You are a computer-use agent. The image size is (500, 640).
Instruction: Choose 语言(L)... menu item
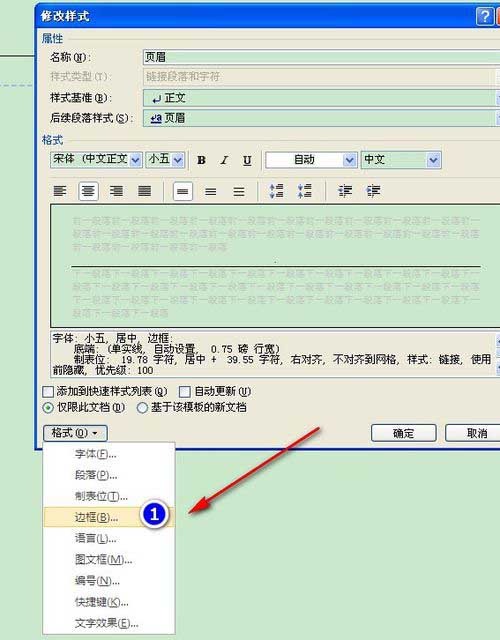coord(109,538)
